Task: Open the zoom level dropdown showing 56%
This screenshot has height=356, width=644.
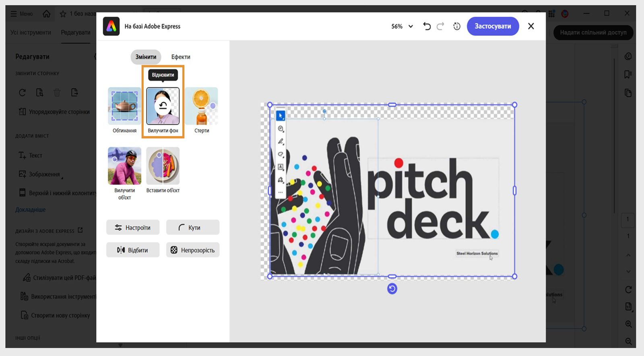Action: (x=402, y=26)
